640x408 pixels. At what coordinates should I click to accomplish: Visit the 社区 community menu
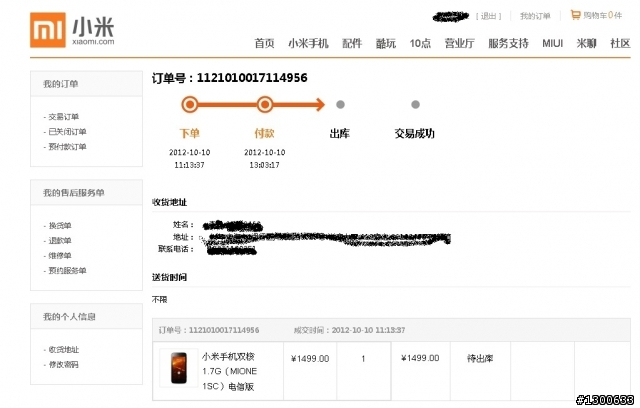[x=620, y=43]
